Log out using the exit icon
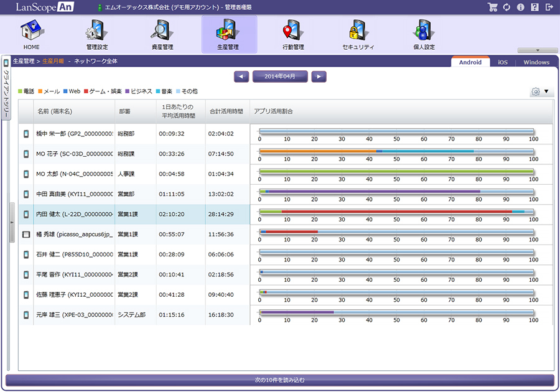This screenshot has height=392, width=560. point(549,7)
